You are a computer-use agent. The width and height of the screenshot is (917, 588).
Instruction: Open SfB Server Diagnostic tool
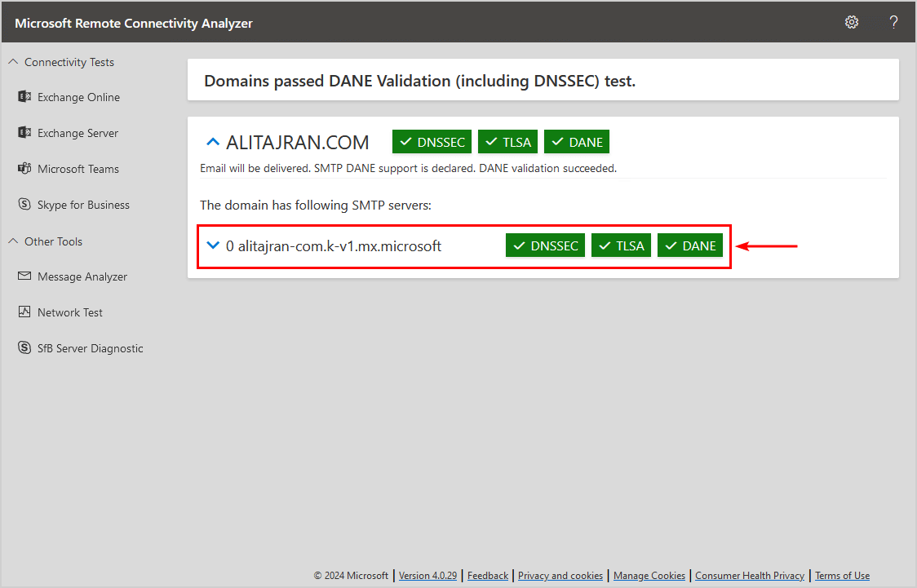click(x=90, y=348)
